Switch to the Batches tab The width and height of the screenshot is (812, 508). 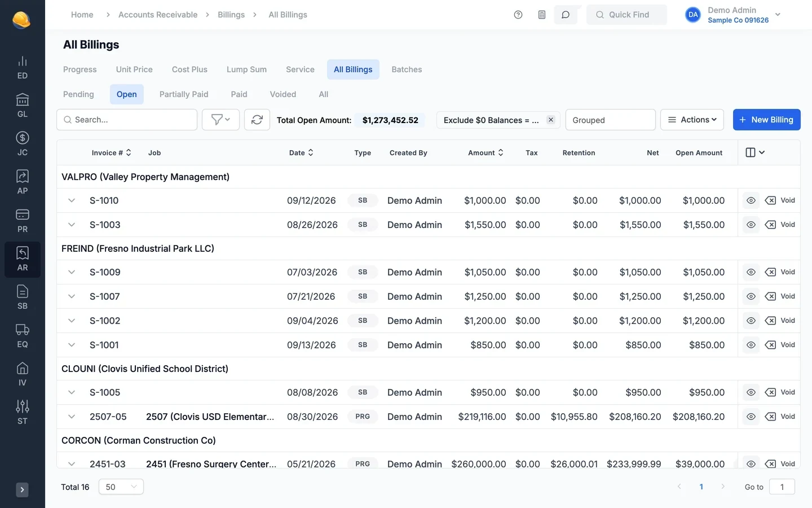tap(407, 69)
